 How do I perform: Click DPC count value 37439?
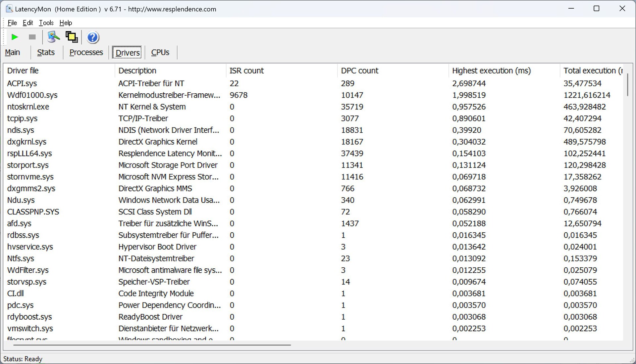352,154
